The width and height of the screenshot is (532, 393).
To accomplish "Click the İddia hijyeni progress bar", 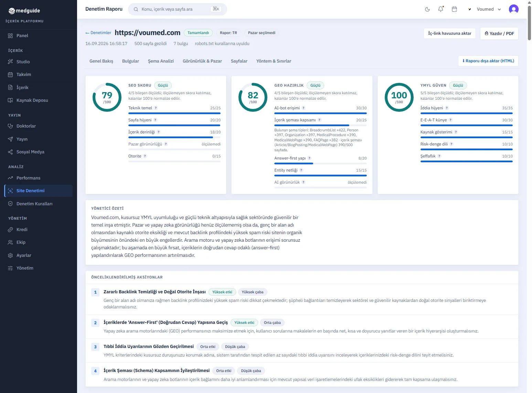I will point(467,113).
